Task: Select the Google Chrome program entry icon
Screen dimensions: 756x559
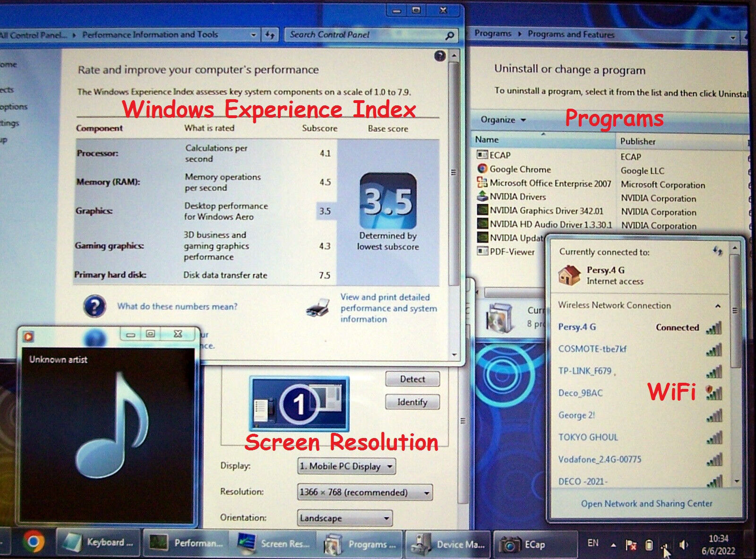Action: click(482, 168)
